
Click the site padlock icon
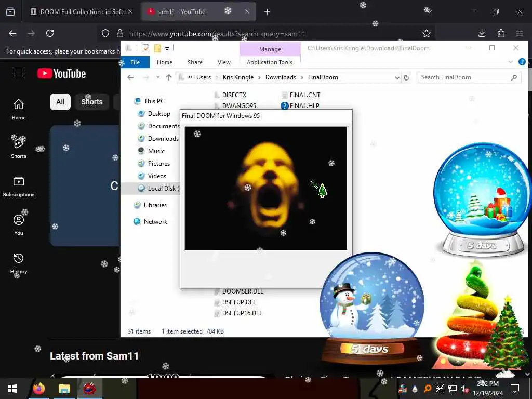[x=120, y=33]
